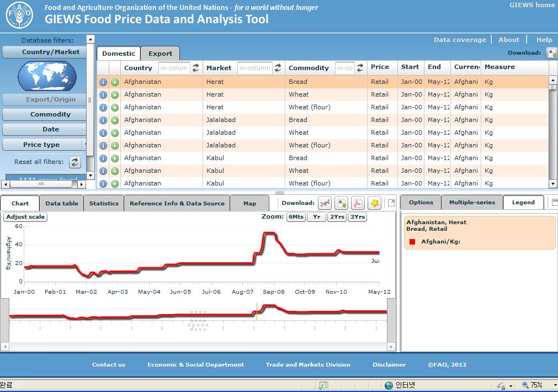Screen dimensions: 558x392
Task: Click green add icon for Jalalabad Wheat row
Action: coord(115,133)
